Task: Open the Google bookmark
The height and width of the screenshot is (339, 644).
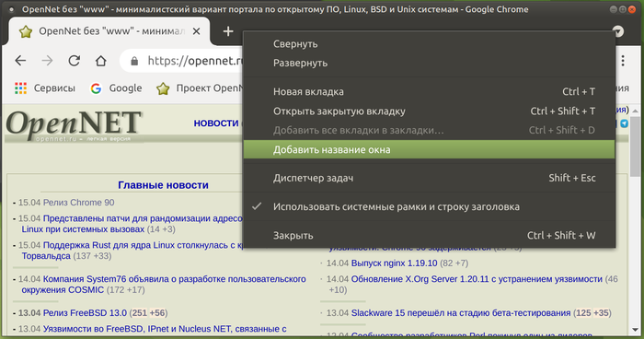Action: pos(116,88)
